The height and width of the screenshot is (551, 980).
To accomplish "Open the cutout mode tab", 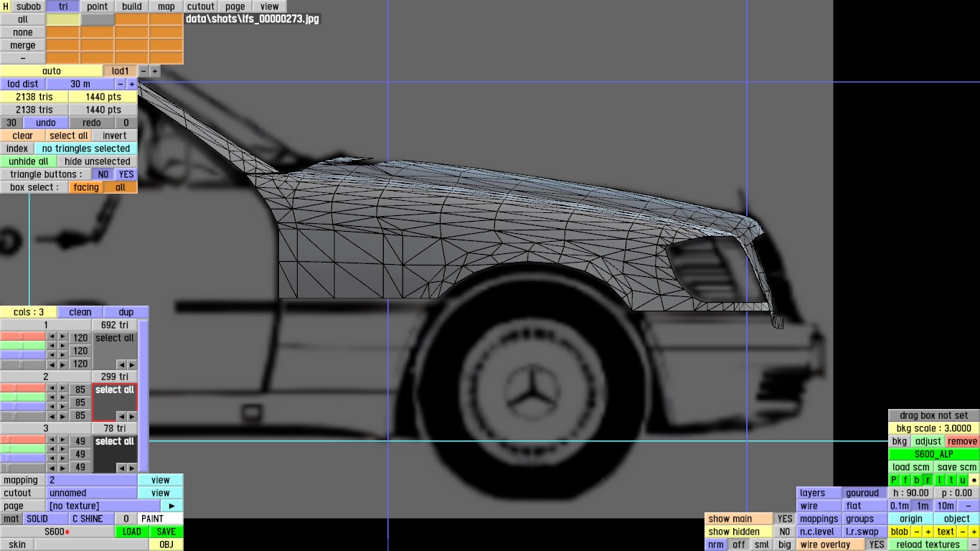I will (201, 6).
